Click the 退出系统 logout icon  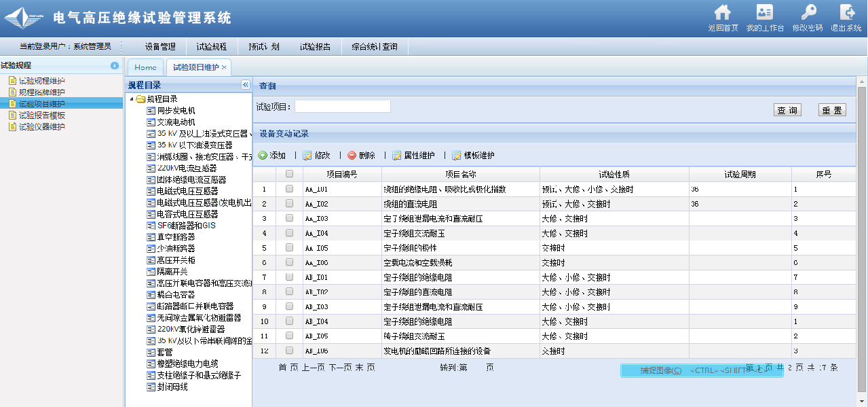846,13
